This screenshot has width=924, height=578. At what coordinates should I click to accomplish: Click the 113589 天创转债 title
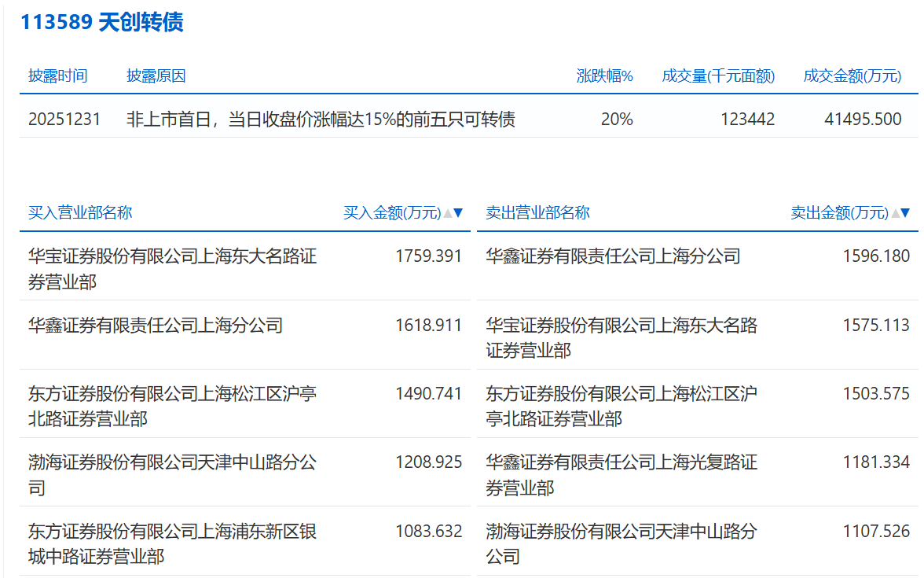(x=102, y=22)
